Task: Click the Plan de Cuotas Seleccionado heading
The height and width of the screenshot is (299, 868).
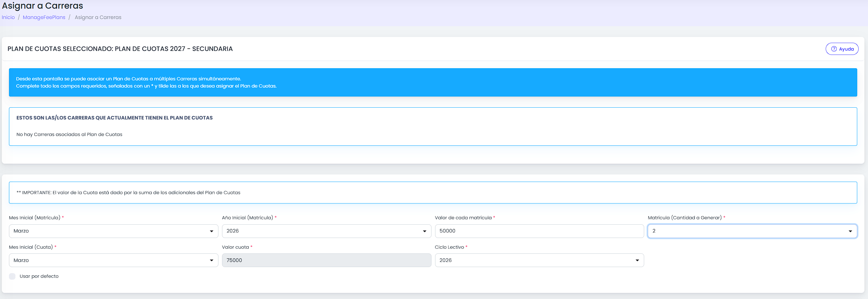Action: coord(120,49)
